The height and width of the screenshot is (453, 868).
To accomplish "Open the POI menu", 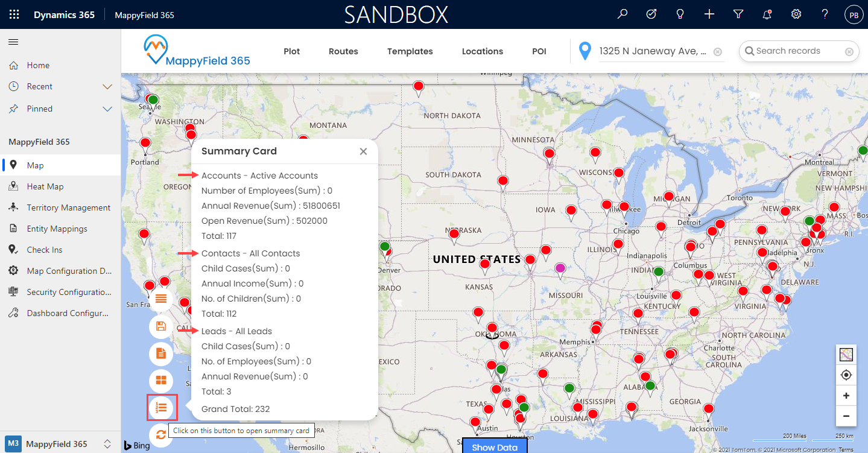I will pos(539,51).
